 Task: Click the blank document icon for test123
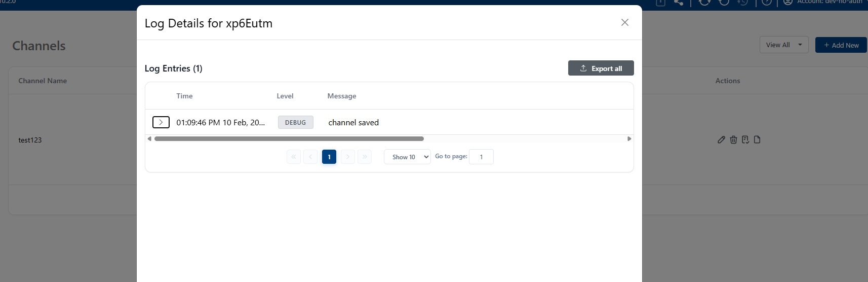(757, 140)
